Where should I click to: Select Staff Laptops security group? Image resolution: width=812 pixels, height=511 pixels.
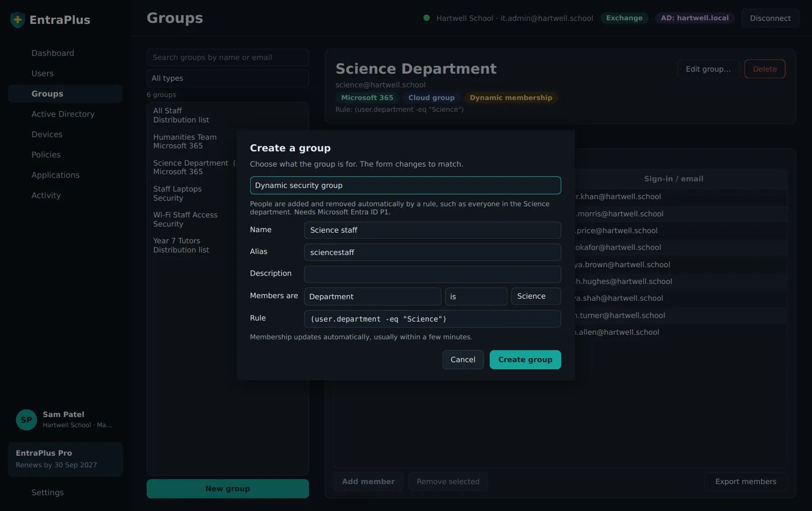coord(193,194)
